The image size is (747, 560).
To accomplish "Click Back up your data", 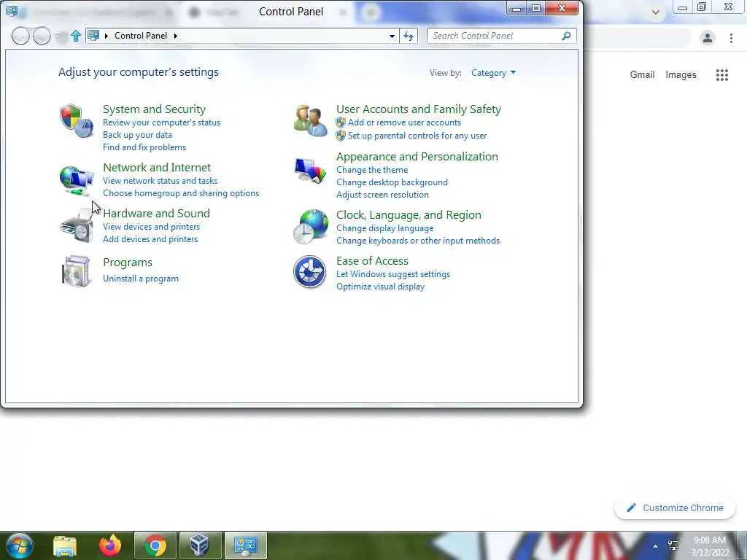I will pyautogui.click(x=137, y=135).
